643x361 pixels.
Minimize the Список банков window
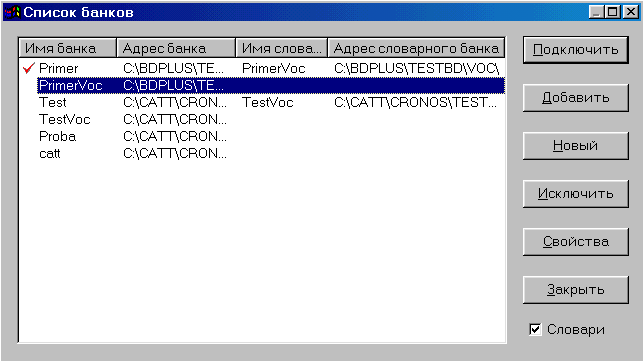596,12
